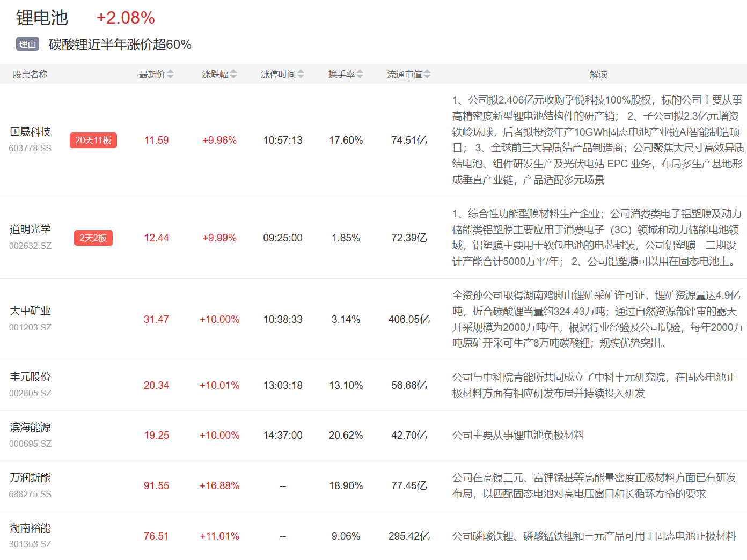747x560 pixels.
Task: Click the 2天2板 red badge on 道明光学
Action: point(93,238)
